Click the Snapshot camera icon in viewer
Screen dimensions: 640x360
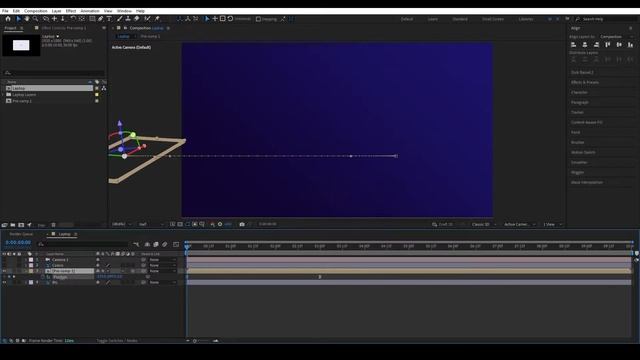tap(242, 224)
